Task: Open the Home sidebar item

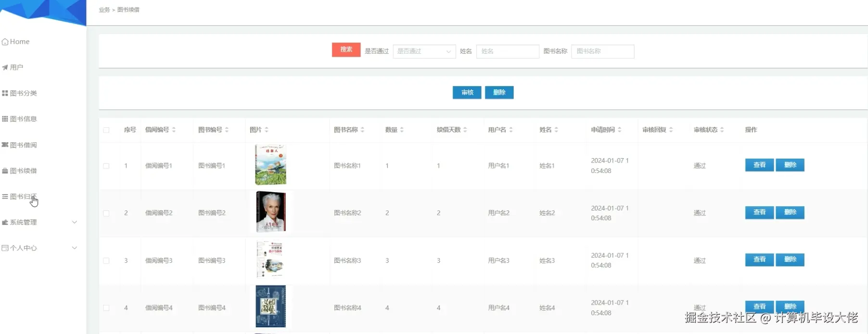Action: pos(16,42)
